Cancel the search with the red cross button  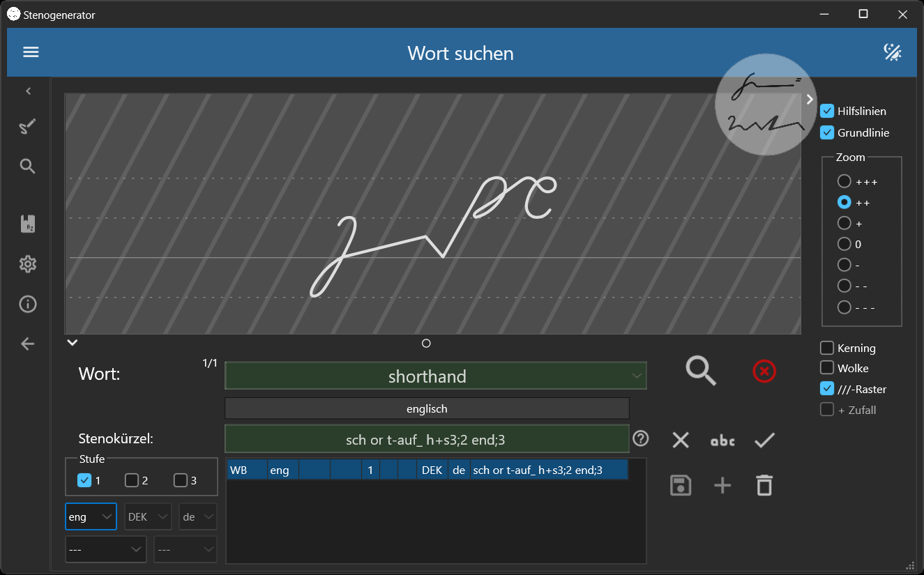click(764, 371)
